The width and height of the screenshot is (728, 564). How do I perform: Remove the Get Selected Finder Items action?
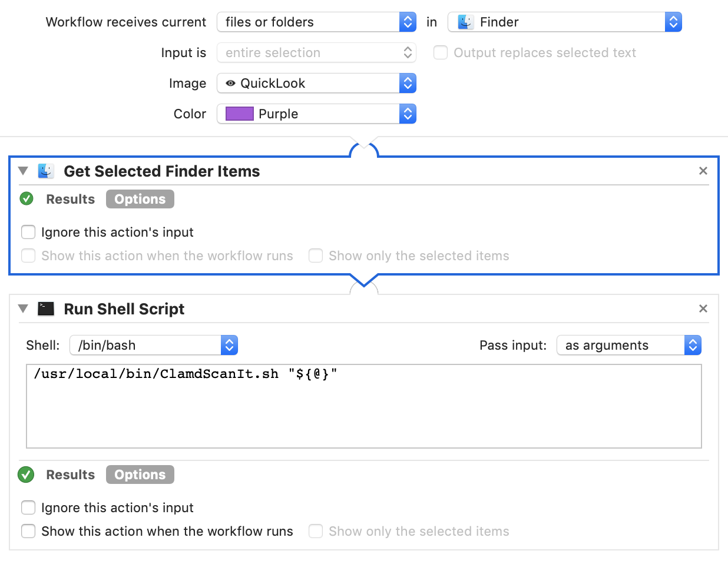pyautogui.click(x=703, y=171)
